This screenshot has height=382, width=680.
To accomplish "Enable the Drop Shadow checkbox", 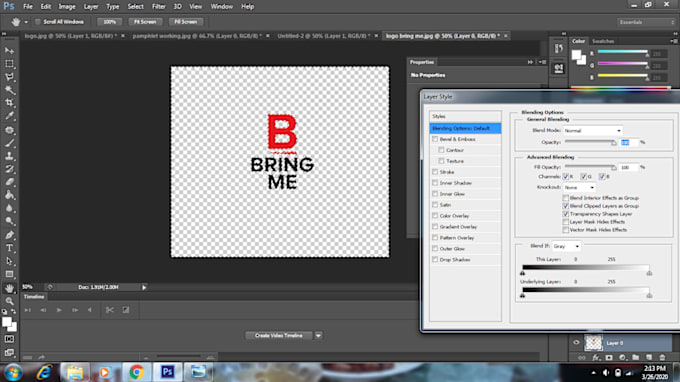I will click(x=435, y=259).
